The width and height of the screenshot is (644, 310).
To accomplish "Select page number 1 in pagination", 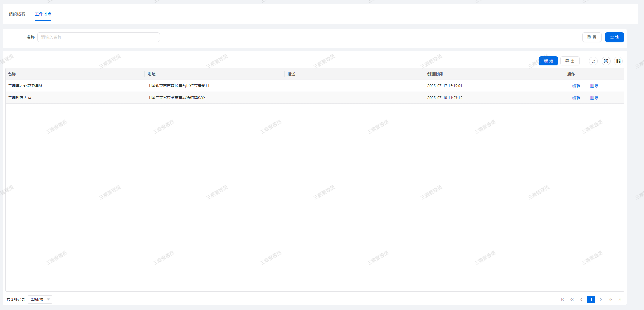I will point(591,300).
